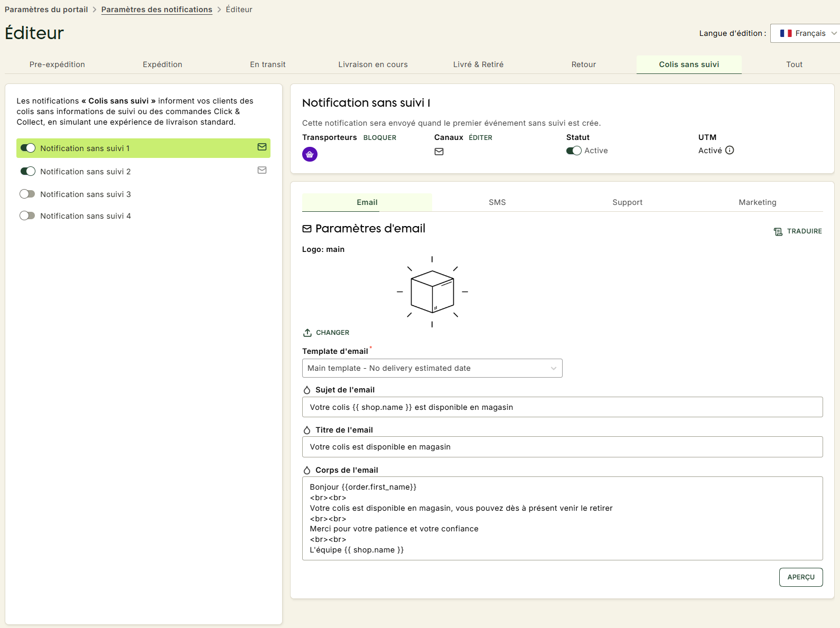Enable Notification sans suivi 3 toggle

(x=27, y=194)
